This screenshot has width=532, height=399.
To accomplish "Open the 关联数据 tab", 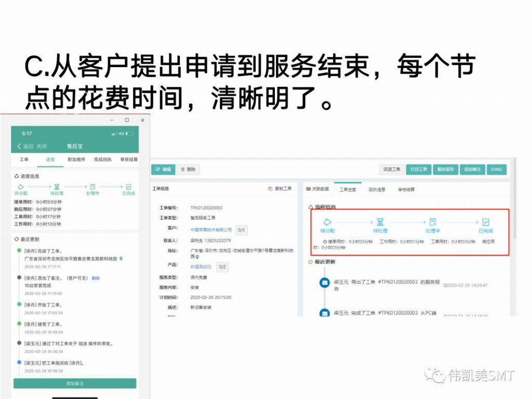I will 317,189.
